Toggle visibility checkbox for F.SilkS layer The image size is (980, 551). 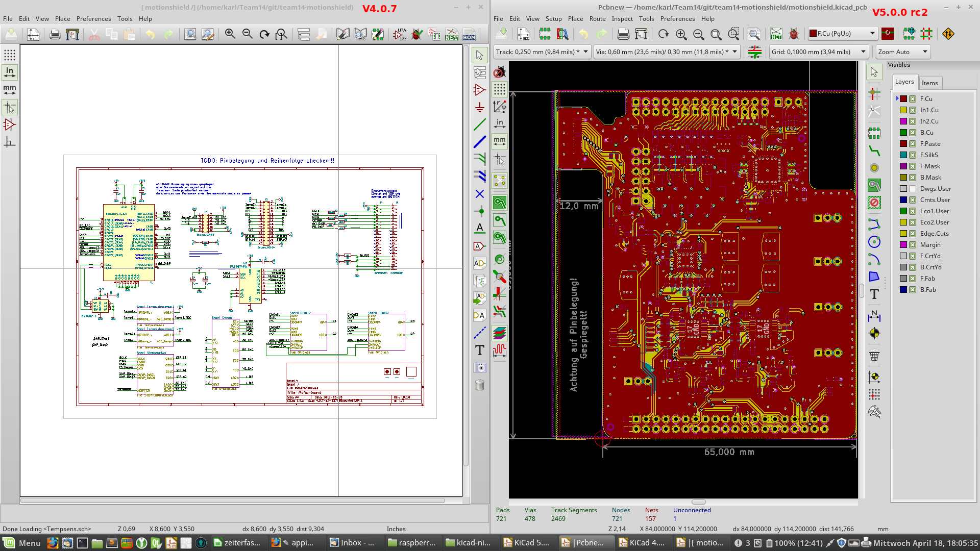[x=913, y=155]
